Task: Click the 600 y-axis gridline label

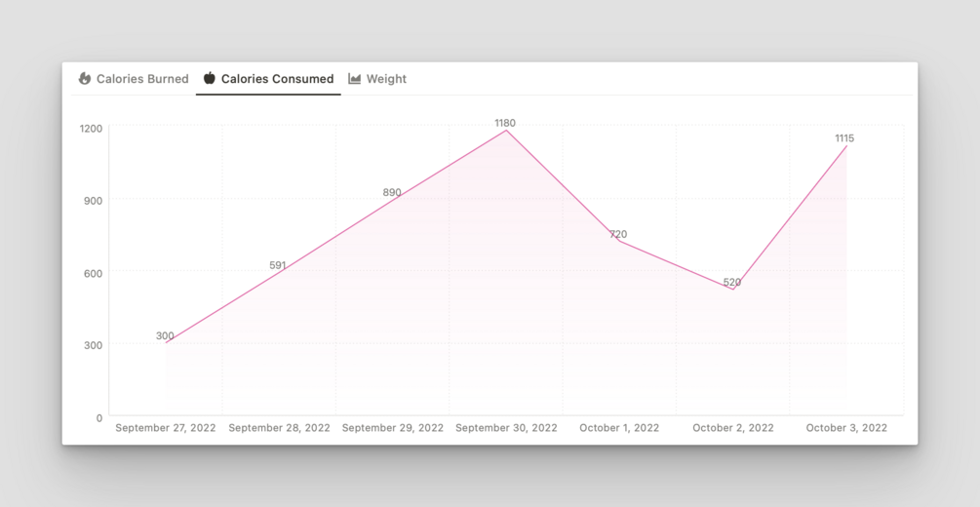Action: tap(94, 273)
